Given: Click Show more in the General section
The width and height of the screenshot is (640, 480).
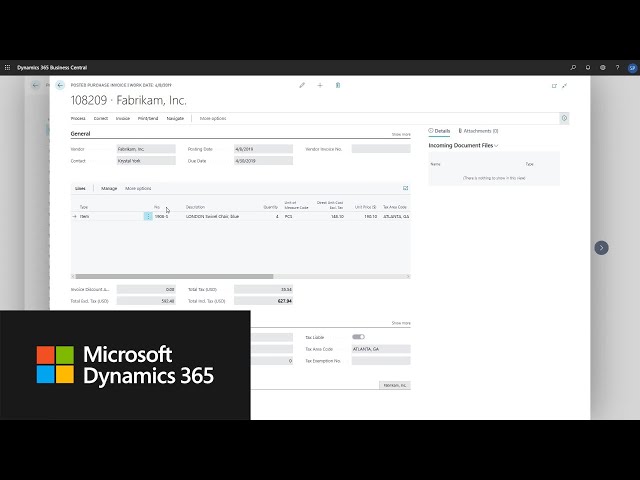Looking at the screenshot, I should click(400, 133).
